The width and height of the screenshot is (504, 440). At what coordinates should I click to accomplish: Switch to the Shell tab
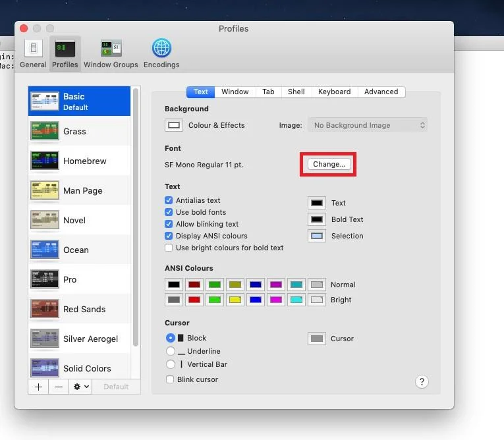296,92
